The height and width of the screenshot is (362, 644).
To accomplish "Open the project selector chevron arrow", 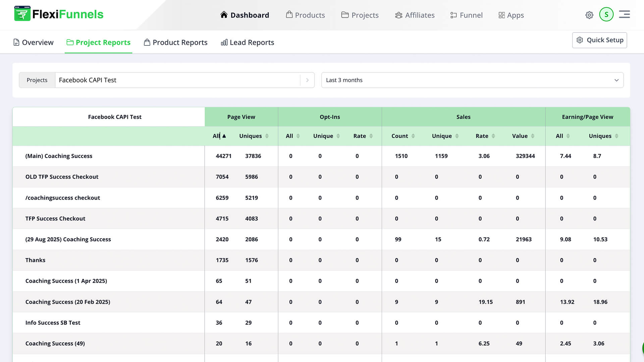I will [x=307, y=80].
